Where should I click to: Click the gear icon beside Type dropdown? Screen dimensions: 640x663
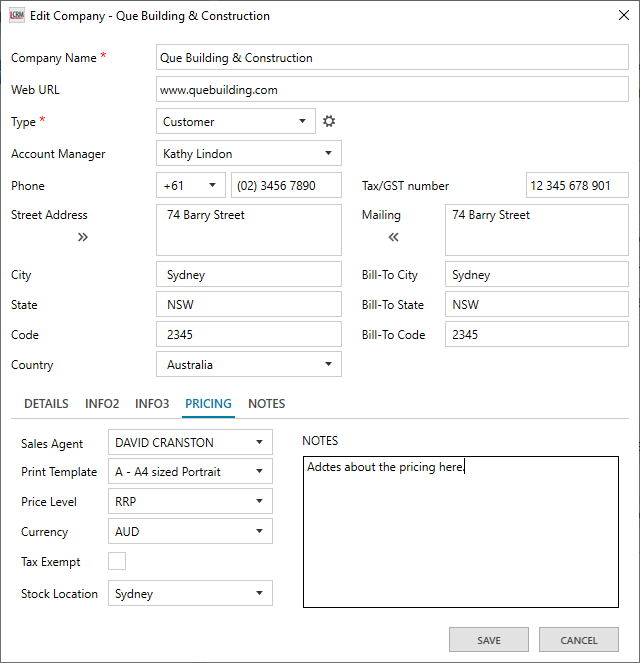329,122
